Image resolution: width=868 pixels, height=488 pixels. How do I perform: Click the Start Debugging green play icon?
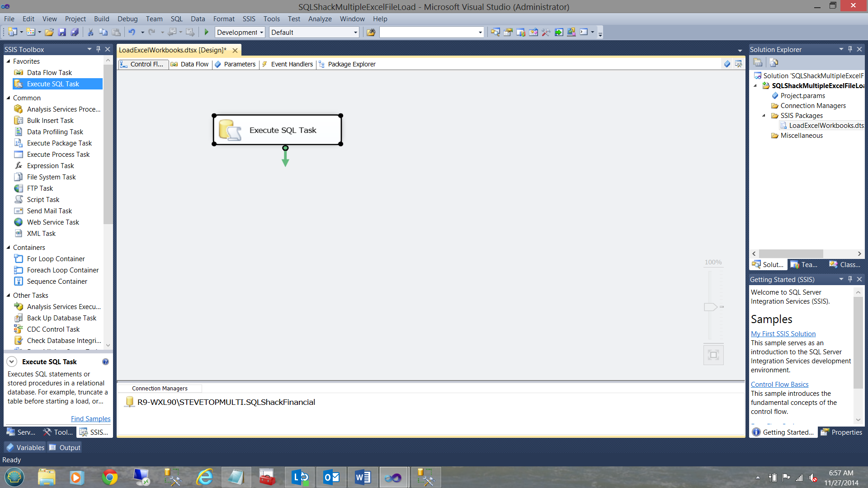pos(207,32)
